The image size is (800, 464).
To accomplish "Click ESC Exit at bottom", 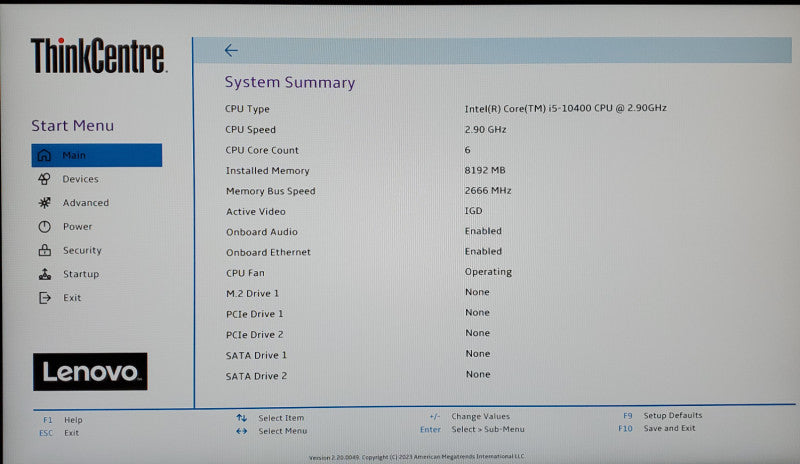I will 59,433.
